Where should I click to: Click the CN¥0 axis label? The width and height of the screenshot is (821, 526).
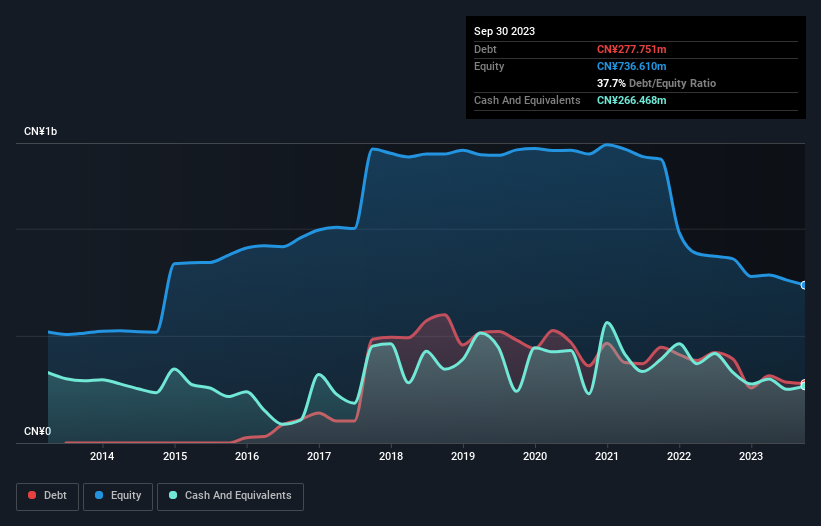[x=38, y=431]
